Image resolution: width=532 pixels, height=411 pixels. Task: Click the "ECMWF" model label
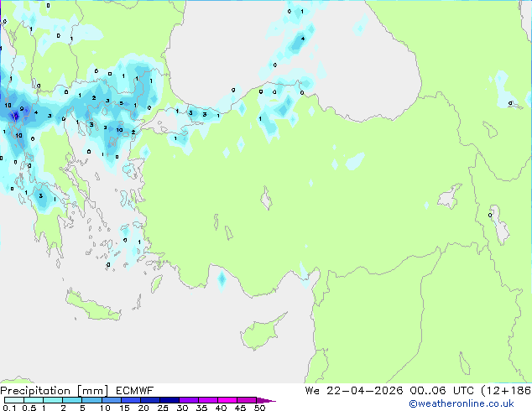coord(135,391)
